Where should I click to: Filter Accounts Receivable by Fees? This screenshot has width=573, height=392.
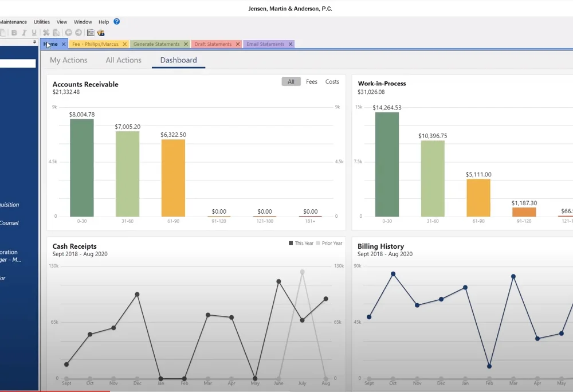coord(311,81)
